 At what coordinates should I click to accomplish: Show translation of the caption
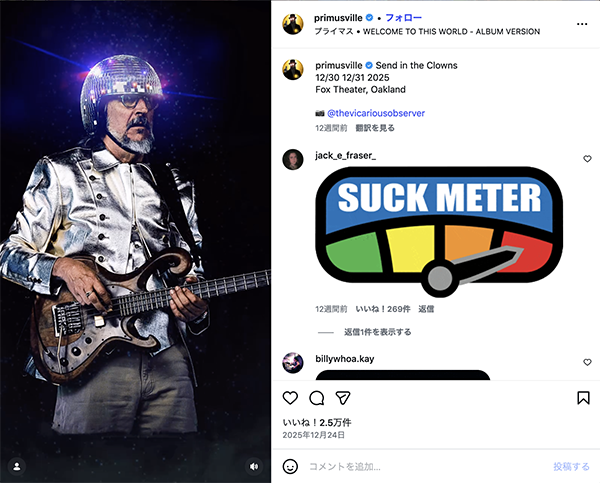(x=375, y=128)
